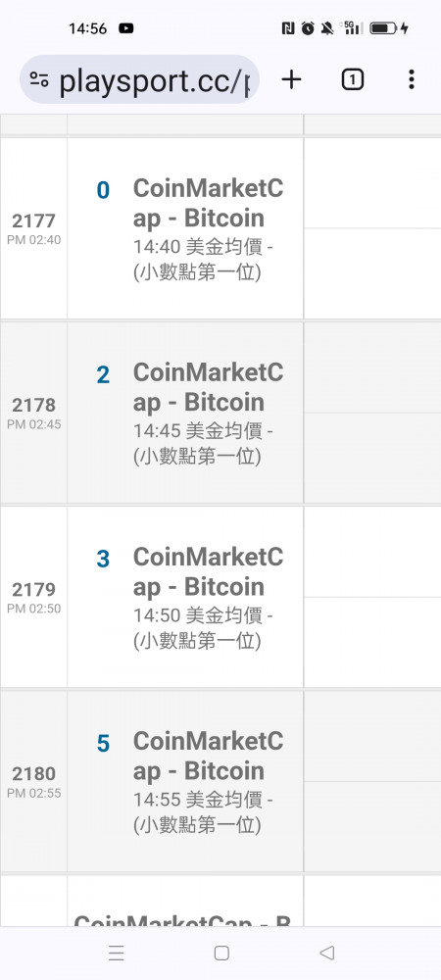Viewport: 441px width, 980px height.
Task: Open the tab switcher showing 1 tab
Action: pos(352,79)
